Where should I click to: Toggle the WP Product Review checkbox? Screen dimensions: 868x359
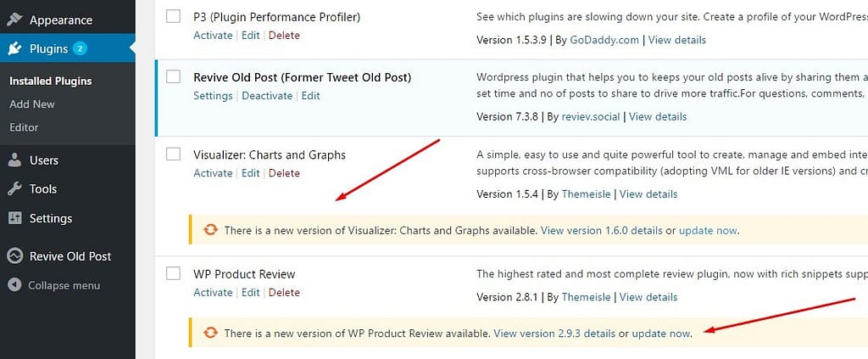click(x=174, y=273)
